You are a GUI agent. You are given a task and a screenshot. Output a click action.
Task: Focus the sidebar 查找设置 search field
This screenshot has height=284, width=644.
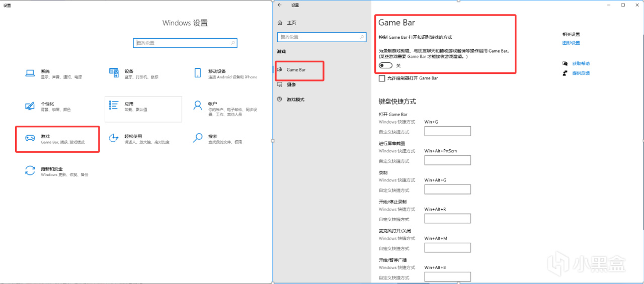(321, 37)
